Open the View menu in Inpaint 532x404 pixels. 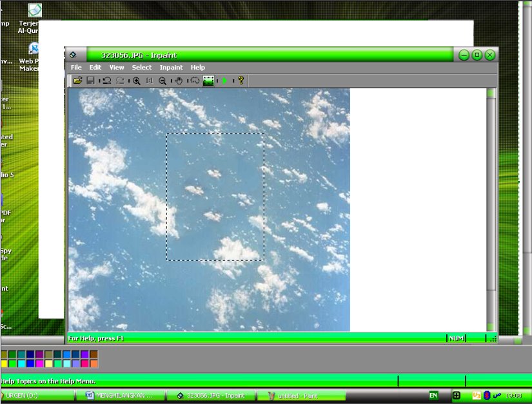point(117,68)
